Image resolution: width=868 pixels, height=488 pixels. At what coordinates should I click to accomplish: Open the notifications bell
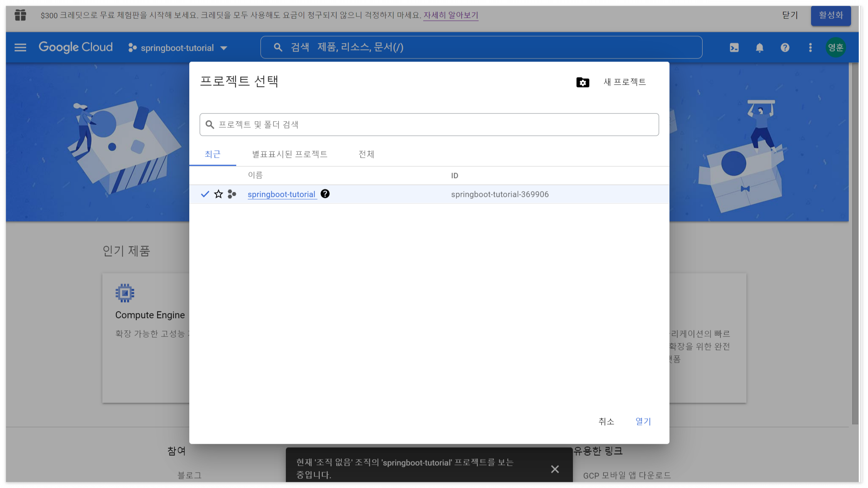point(759,47)
